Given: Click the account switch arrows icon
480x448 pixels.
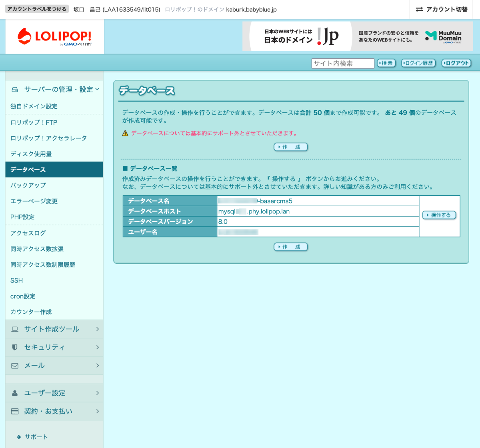Looking at the screenshot, I should (x=419, y=9).
